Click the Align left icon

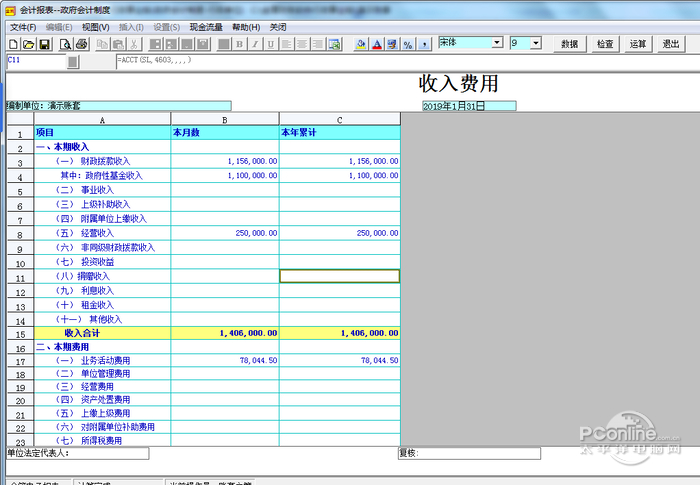pos(287,44)
